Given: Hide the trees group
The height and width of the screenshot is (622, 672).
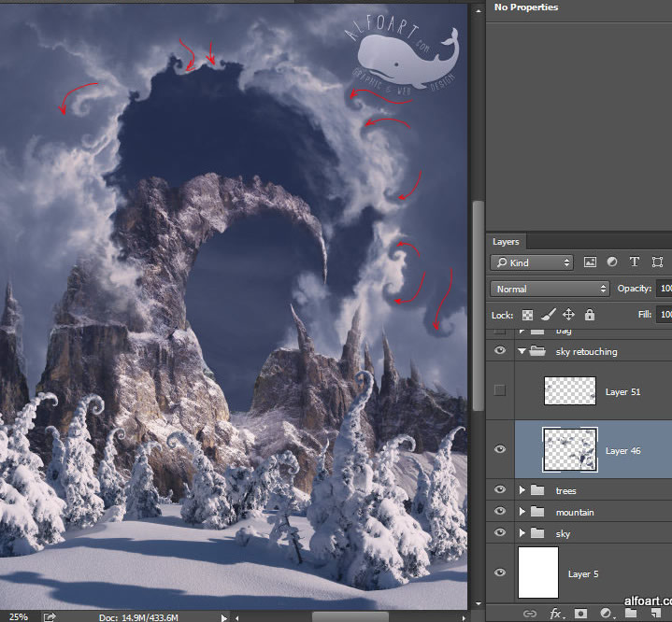Looking at the screenshot, I should [x=500, y=489].
